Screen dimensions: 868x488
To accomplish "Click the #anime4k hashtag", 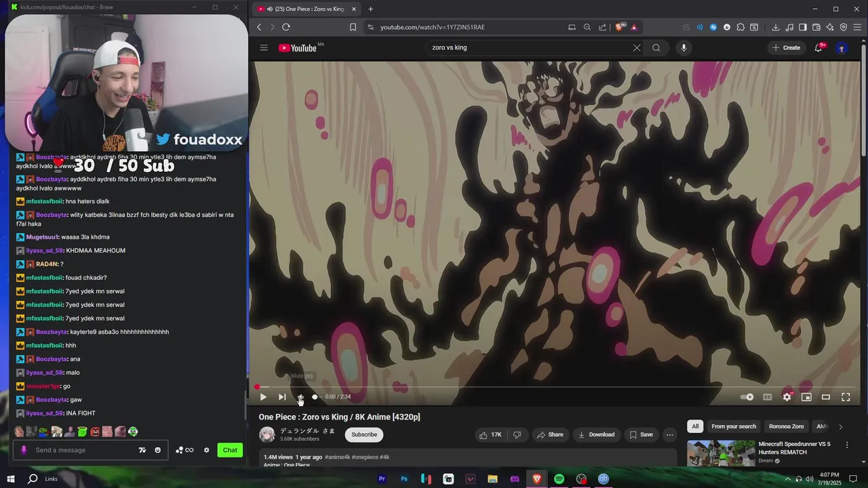I will click(337, 457).
